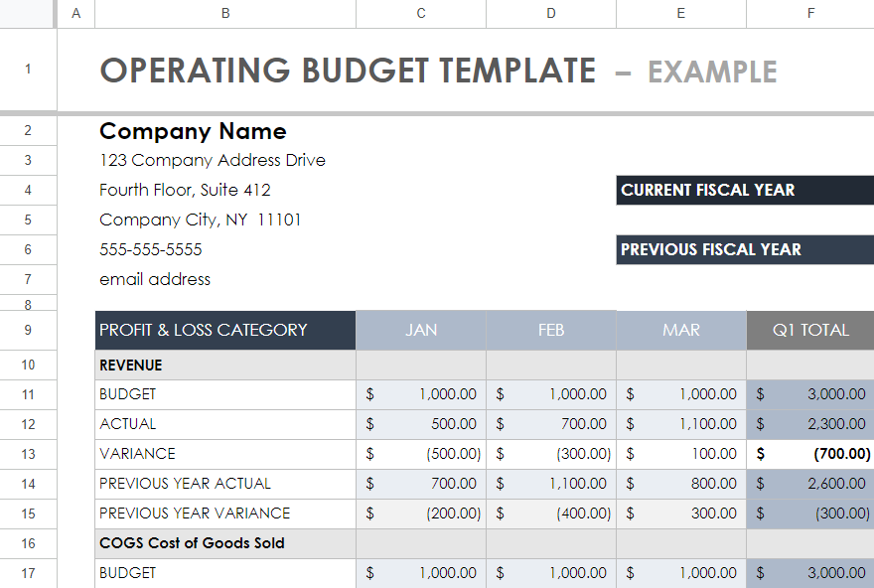Select February variance (300.00) cell
Image resolution: width=874 pixels, height=588 pixels.
[x=551, y=454]
